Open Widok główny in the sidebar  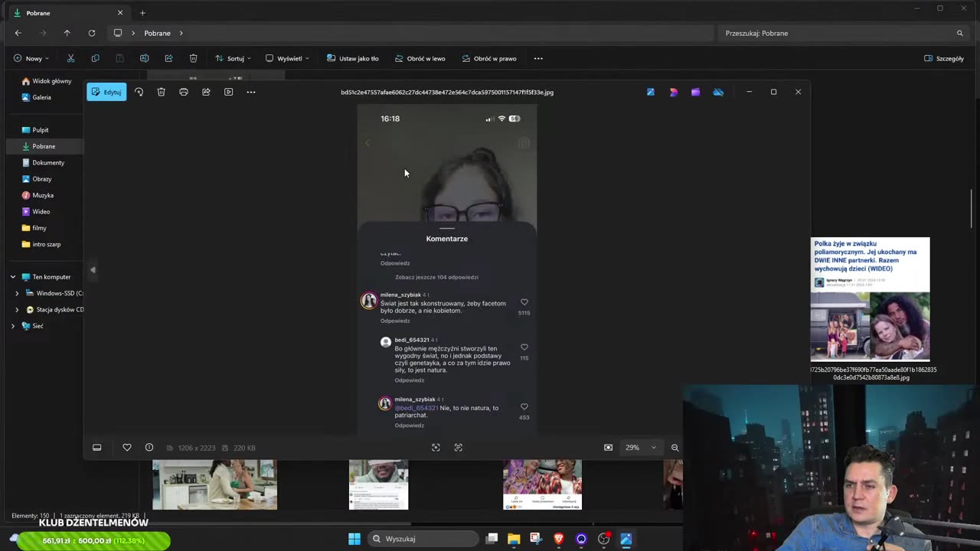(x=47, y=81)
